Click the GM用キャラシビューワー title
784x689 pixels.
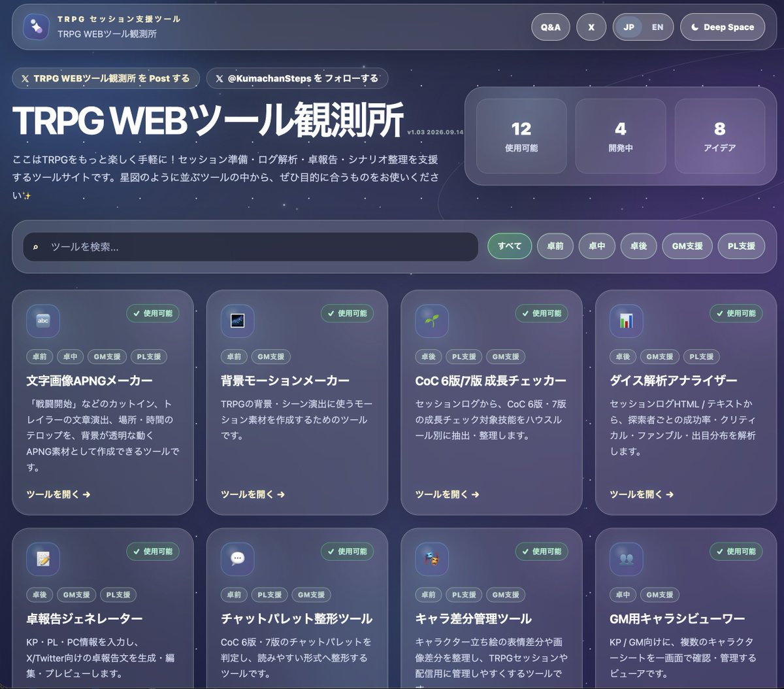click(x=678, y=619)
